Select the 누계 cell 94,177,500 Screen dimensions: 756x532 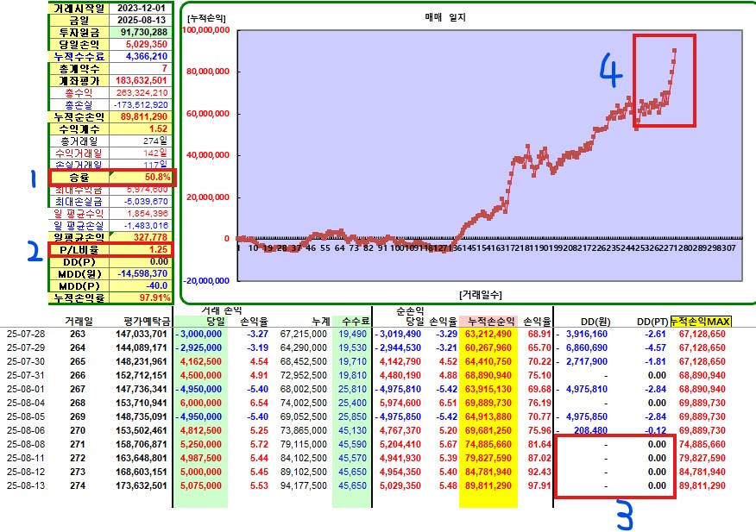(x=303, y=485)
